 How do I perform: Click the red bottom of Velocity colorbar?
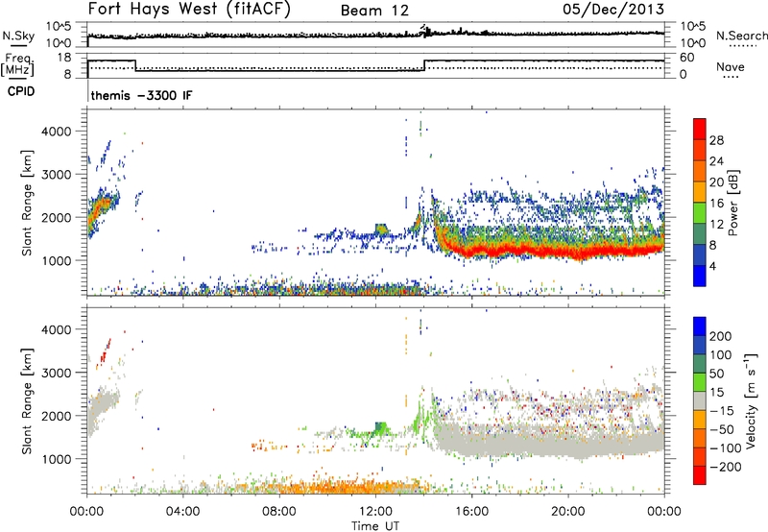[700, 475]
